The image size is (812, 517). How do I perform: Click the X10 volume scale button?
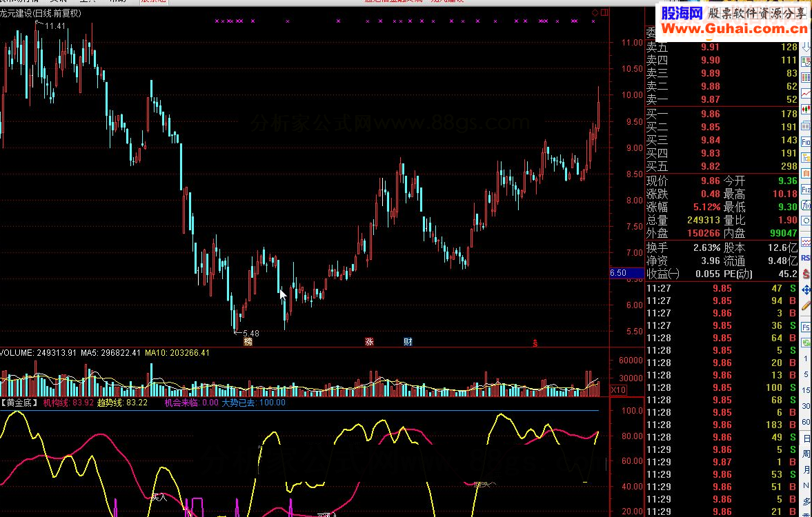618,390
